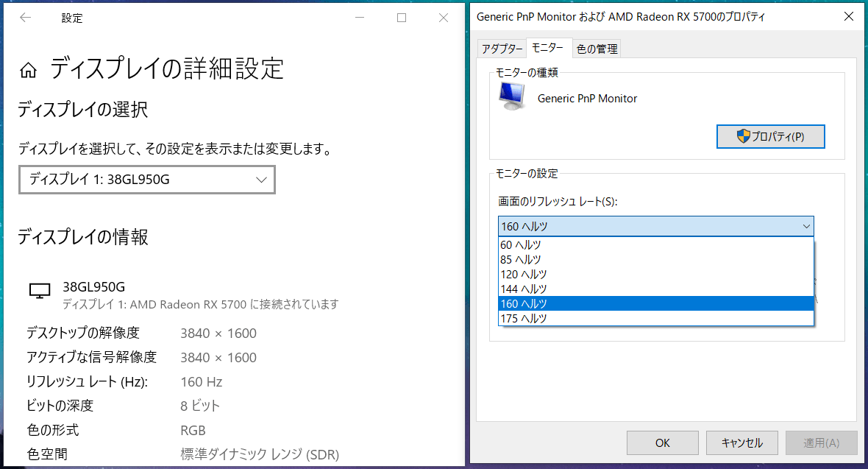The image size is (868, 469).
Task: Minimize the 設定 window
Action: point(360,18)
